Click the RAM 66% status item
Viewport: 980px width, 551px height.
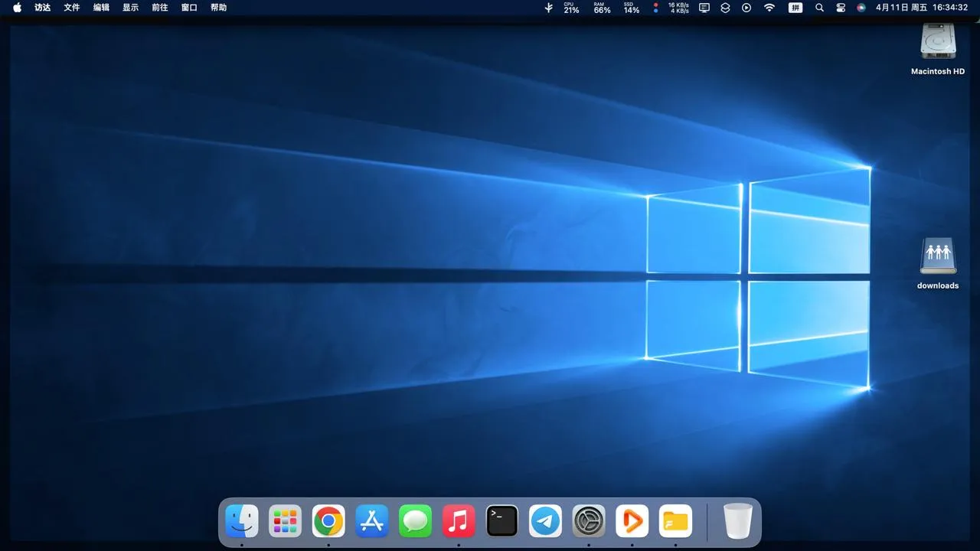602,8
